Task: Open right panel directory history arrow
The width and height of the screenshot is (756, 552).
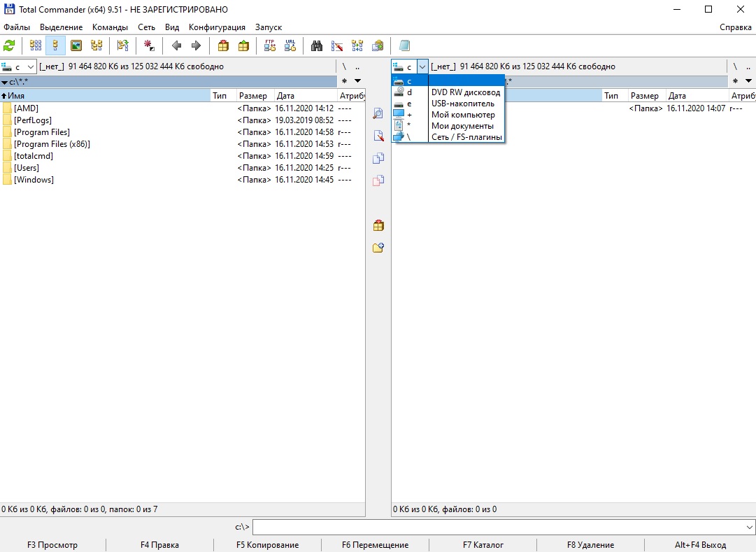Action: point(749,81)
